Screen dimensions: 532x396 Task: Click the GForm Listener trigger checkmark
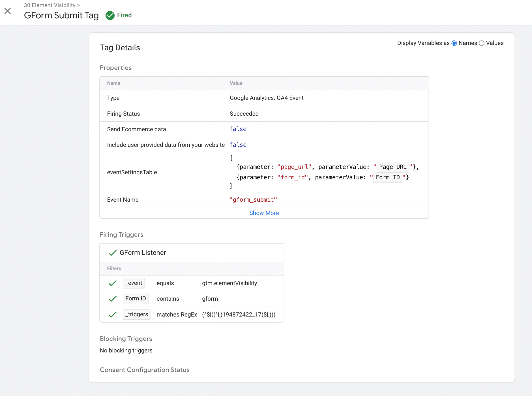tap(113, 253)
